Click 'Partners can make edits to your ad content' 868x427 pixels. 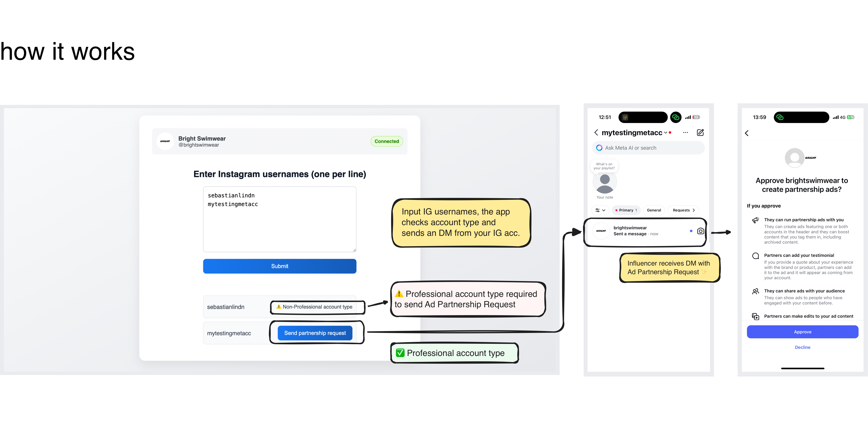pos(808,316)
